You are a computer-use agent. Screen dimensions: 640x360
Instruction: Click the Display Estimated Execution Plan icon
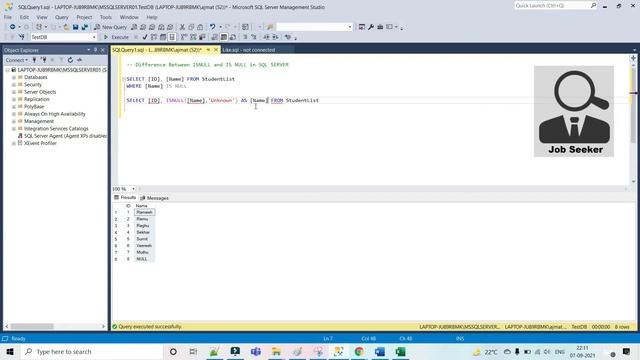[154, 37]
